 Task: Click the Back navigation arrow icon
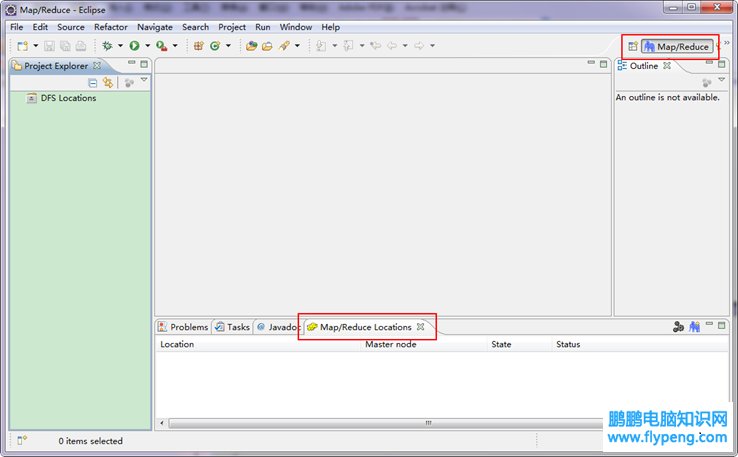click(392, 46)
